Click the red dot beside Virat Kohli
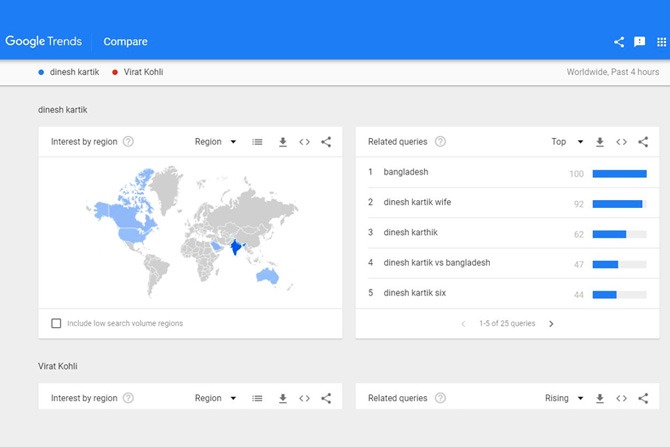This screenshot has height=447, width=670. click(115, 72)
